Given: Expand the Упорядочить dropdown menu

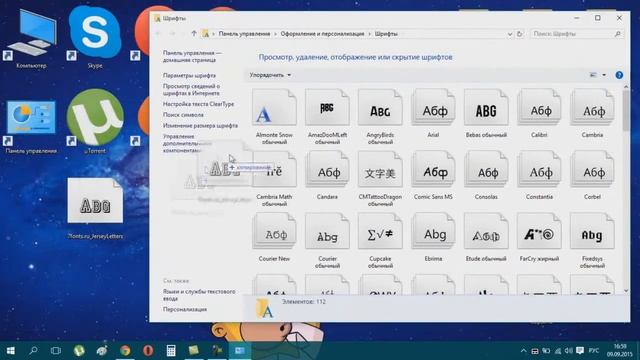Looking at the screenshot, I should pos(270,75).
